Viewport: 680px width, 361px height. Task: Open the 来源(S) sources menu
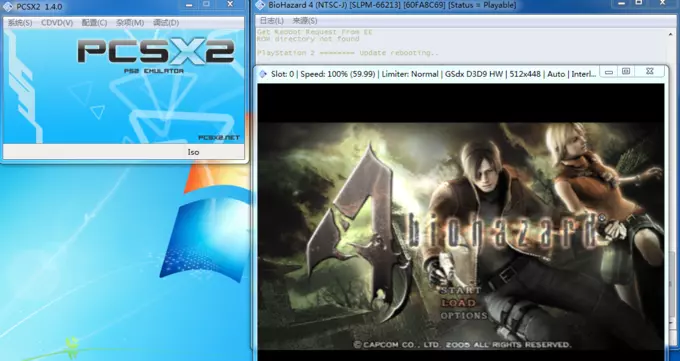304,21
